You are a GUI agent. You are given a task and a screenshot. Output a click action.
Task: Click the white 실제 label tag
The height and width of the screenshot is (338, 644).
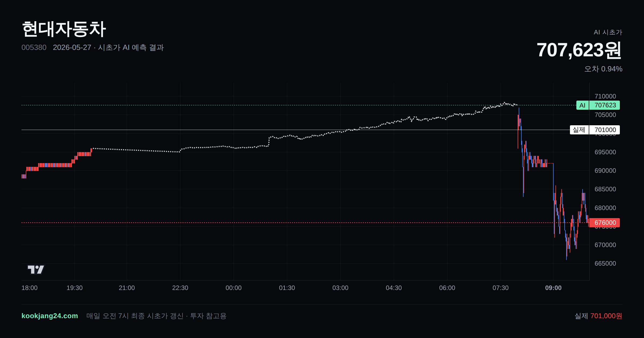(579, 130)
